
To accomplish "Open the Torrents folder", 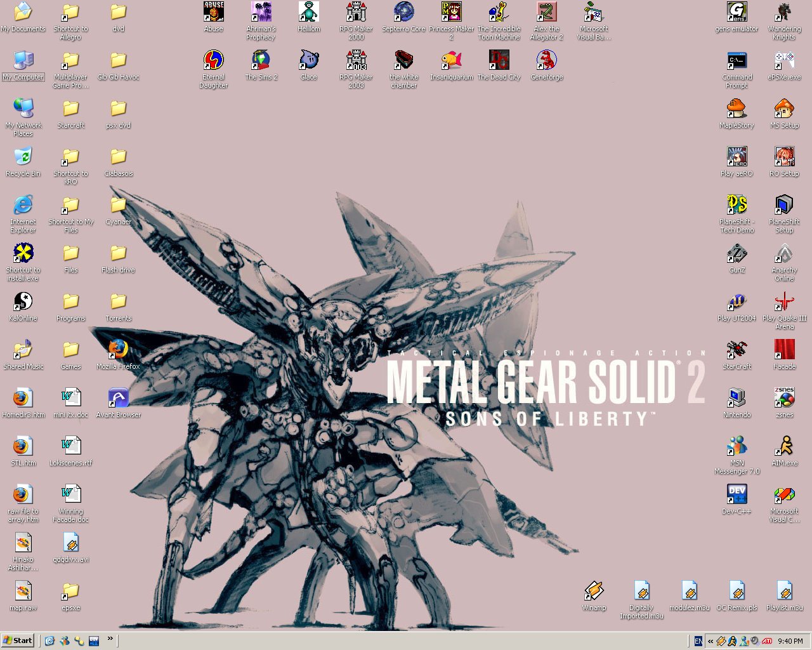I will [118, 302].
